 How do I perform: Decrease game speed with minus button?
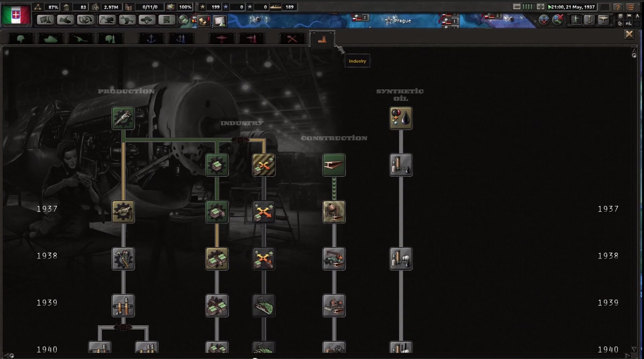coord(517,7)
